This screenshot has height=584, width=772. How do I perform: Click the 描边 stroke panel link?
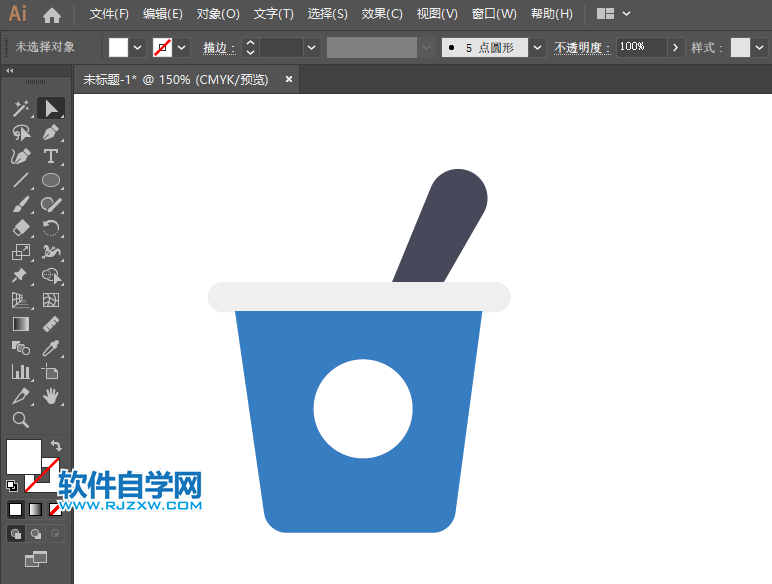[x=219, y=47]
